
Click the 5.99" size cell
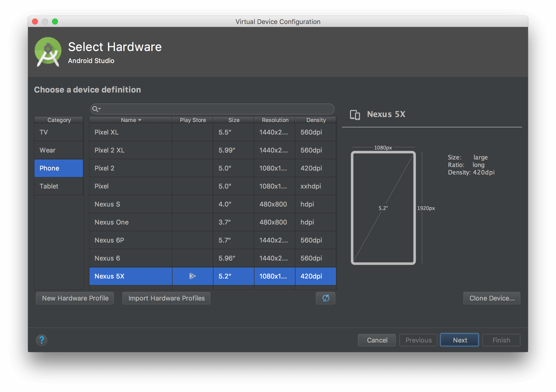(234, 150)
